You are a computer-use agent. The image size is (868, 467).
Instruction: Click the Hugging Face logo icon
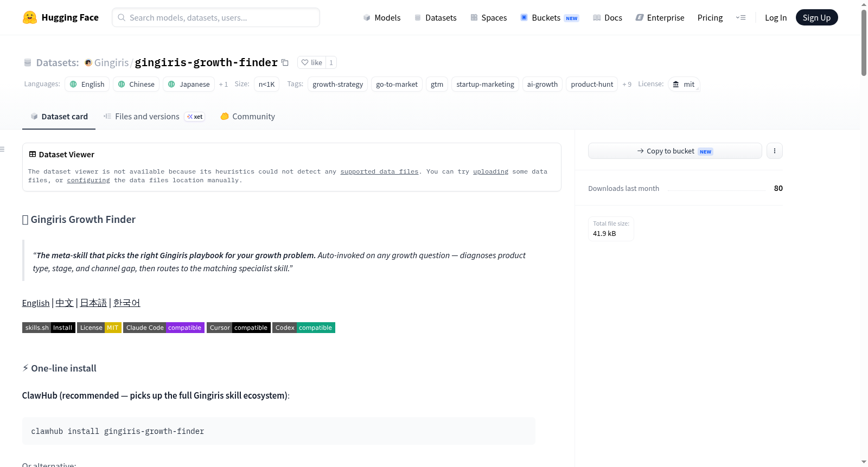click(30, 17)
